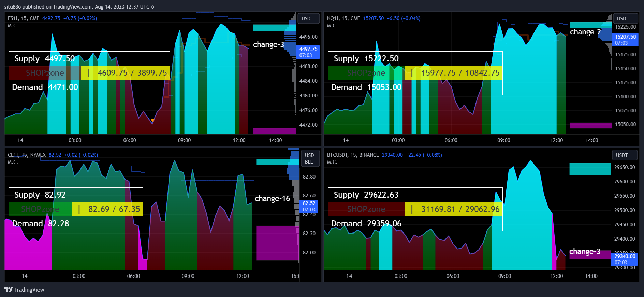Select the 15207.50 current price tag on NQ1! axis
Image resolution: width=644 pixels, height=297 pixels.
tap(625, 40)
